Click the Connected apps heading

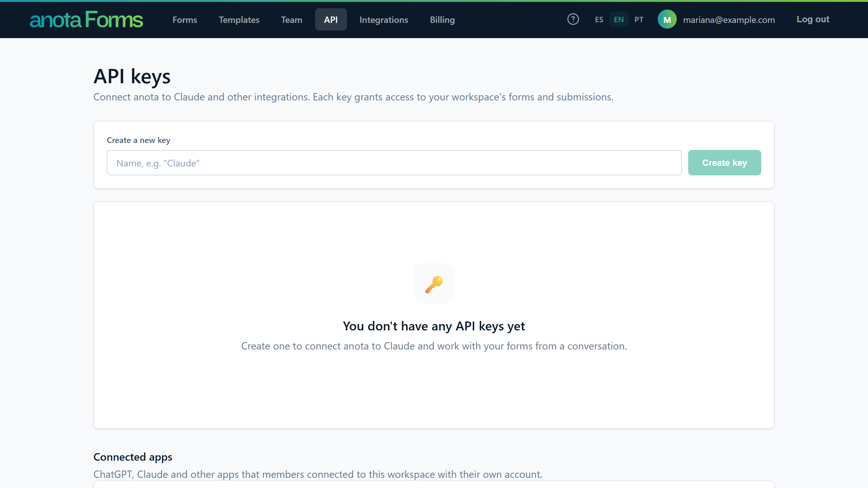(x=133, y=457)
